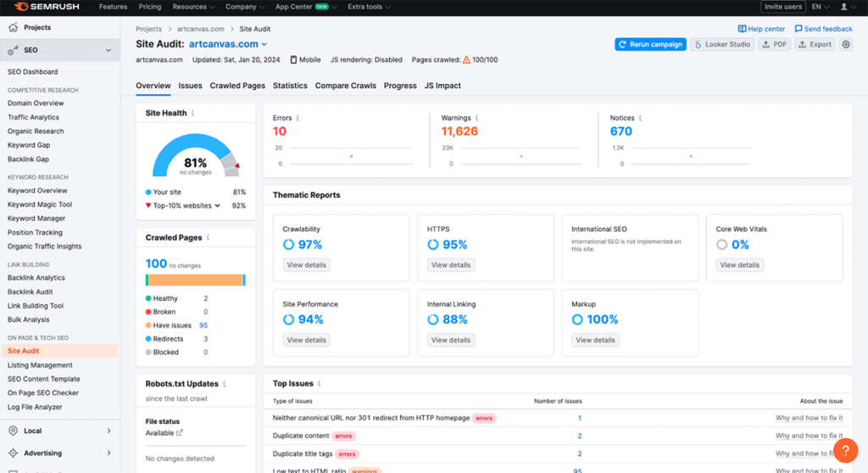Switch to the Issues tab
The height and width of the screenshot is (473, 868).
[x=190, y=86]
